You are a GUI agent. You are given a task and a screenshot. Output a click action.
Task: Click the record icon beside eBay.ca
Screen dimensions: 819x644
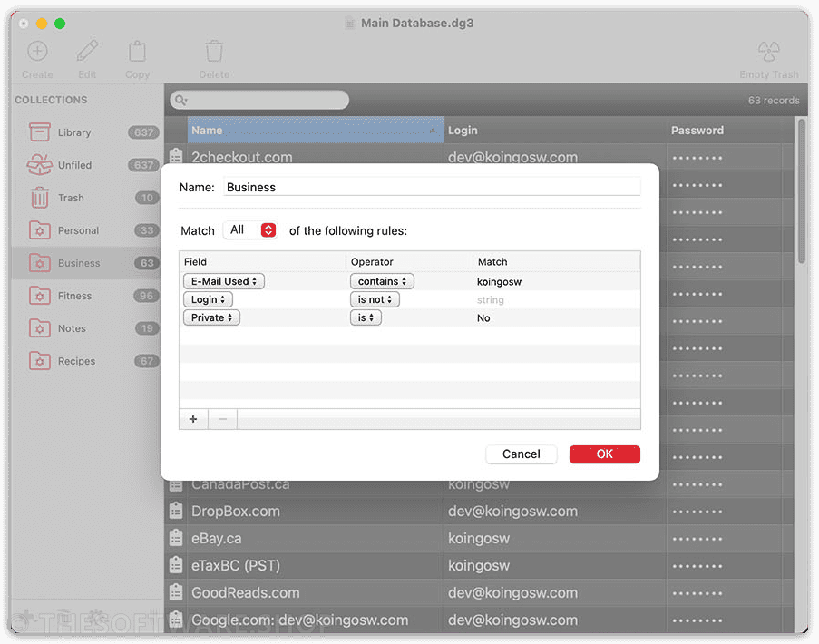[176, 538]
